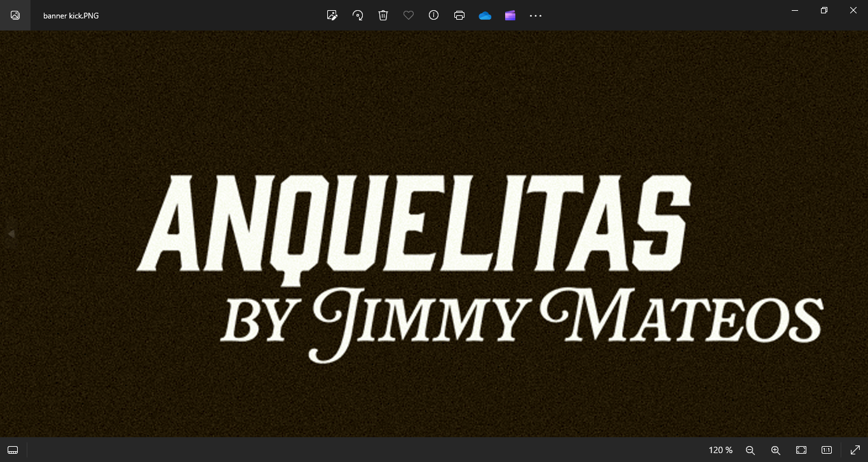Image resolution: width=868 pixels, height=462 pixels.
Task: Delete the banner kick.PNG photo
Action: (383, 15)
